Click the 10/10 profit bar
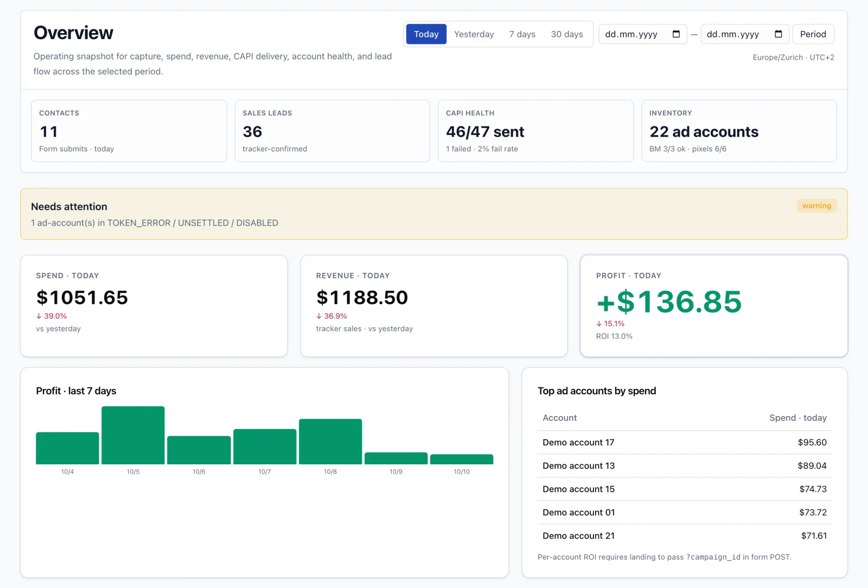The height and width of the screenshot is (588, 868). pos(462,459)
